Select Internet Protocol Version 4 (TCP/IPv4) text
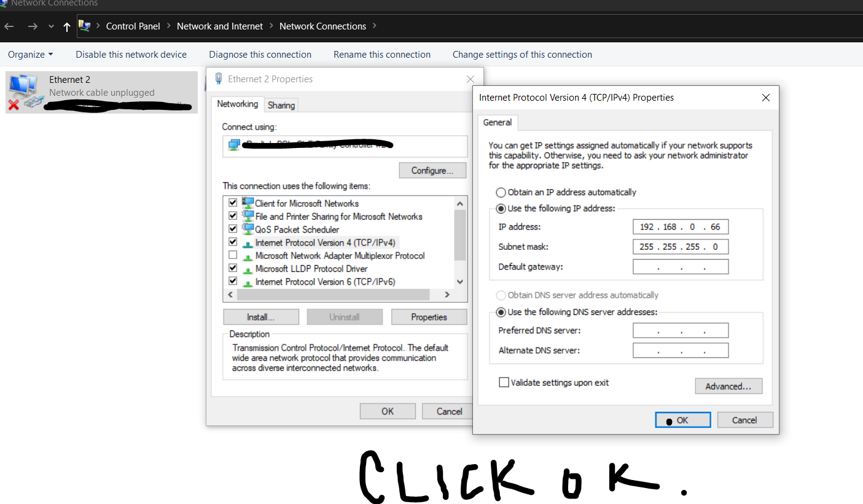The width and height of the screenshot is (863, 504). [325, 242]
